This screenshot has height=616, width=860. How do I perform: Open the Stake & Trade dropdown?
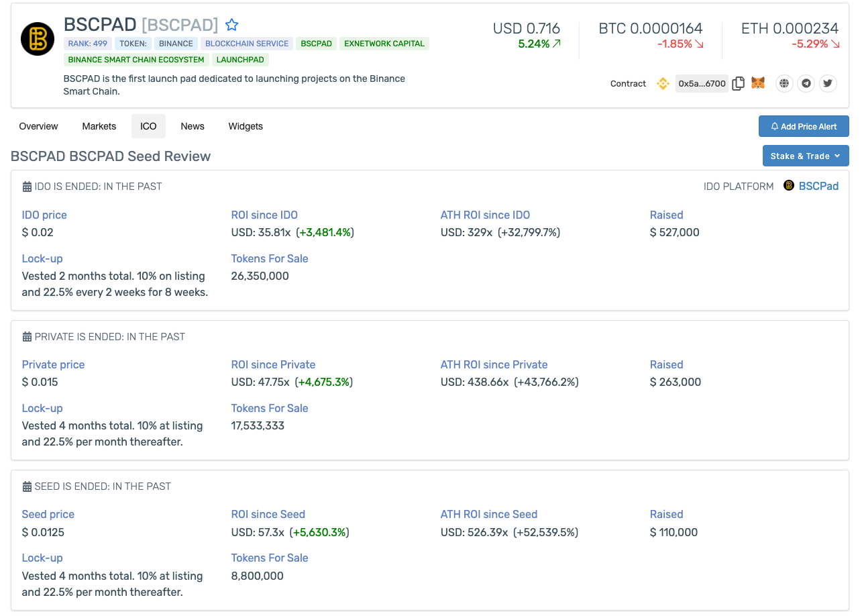(x=806, y=156)
